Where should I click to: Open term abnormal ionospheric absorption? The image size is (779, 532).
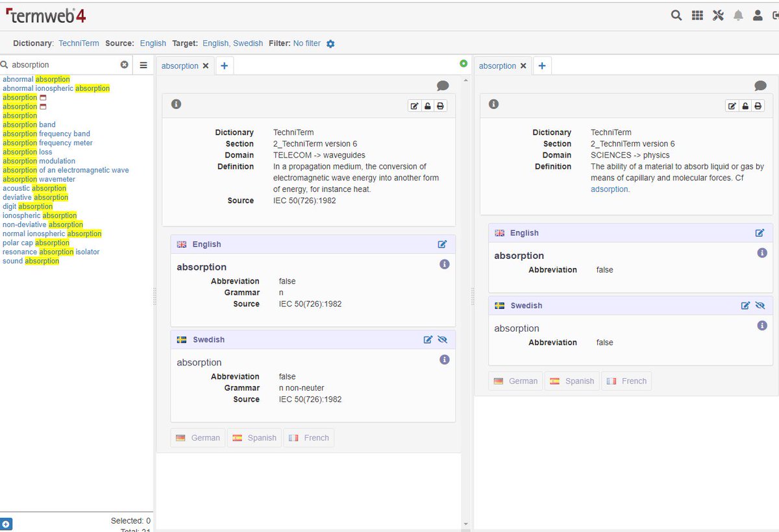[x=56, y=88]
